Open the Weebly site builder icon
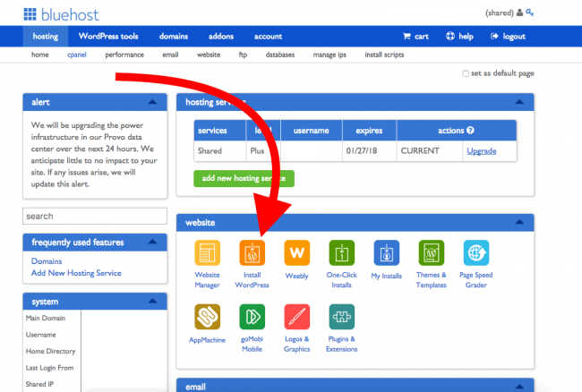Image resolution: width=582 pixels, height=392 pixels. (x=297, y=253)
